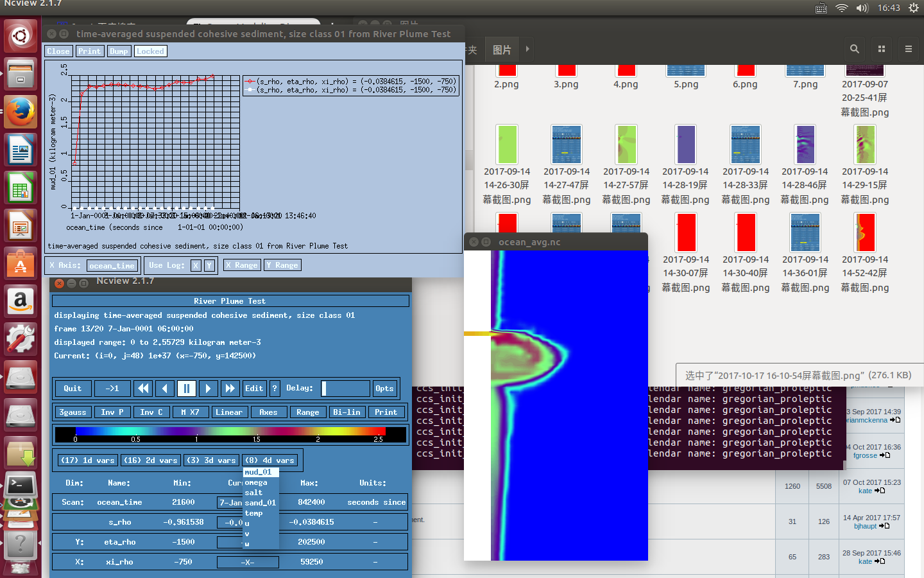Open the (17) 1d vars dropdown
Viewport: 924px width, 578px height.
pos(87,460)
